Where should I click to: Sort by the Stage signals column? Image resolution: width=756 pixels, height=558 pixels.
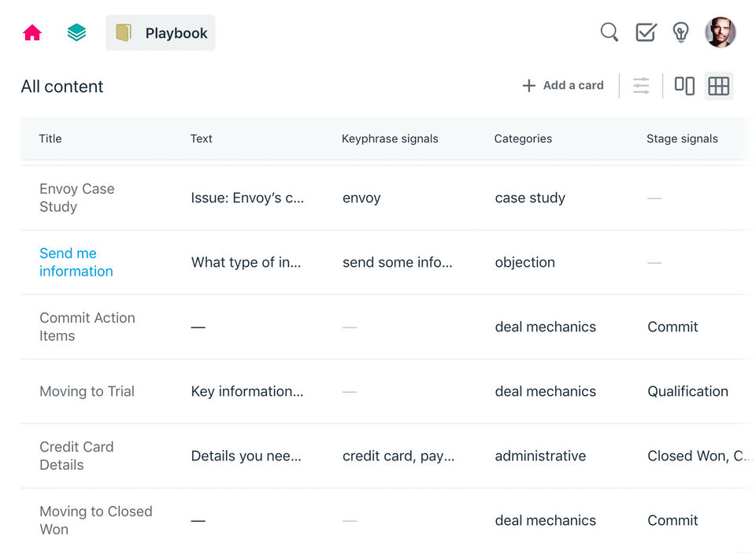point(682,139)
